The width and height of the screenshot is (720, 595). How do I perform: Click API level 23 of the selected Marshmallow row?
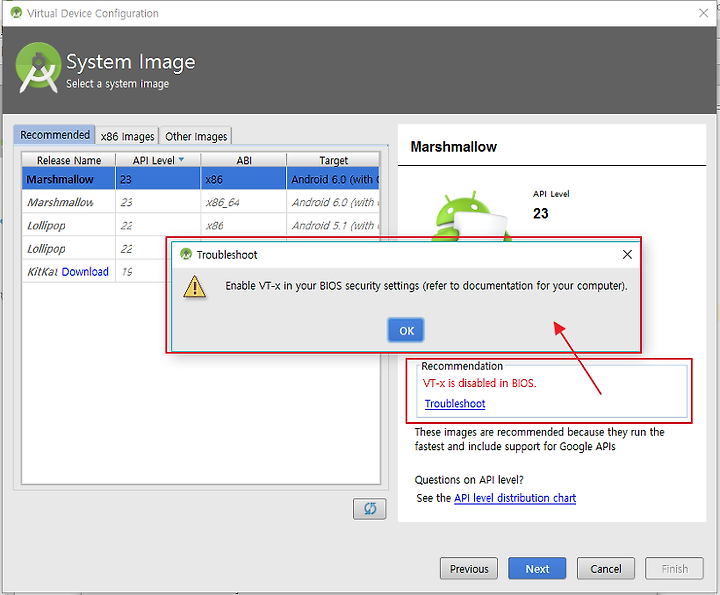[158, 179]
